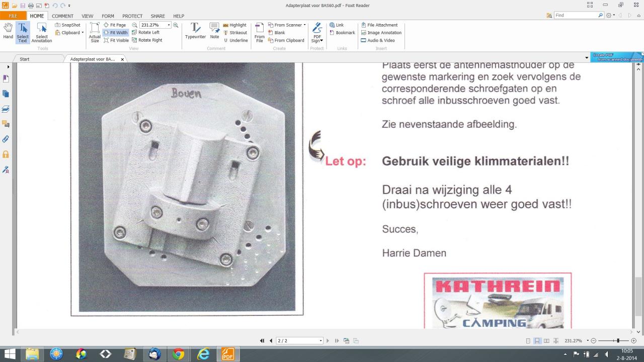Click the Fit Page option
Image resolution: width=644 pixels, height=362 pixels.
115,25
